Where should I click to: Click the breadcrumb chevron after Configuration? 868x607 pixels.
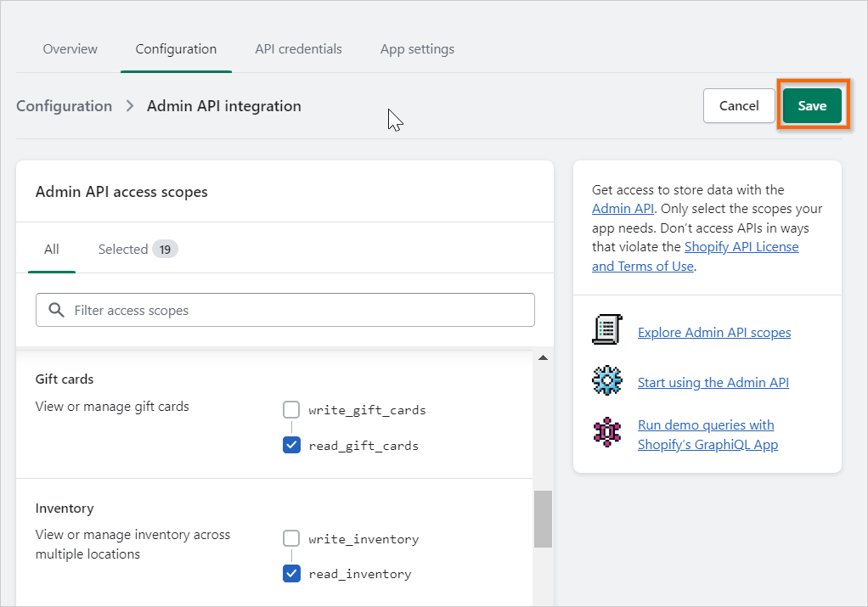(x=130, y=105)
